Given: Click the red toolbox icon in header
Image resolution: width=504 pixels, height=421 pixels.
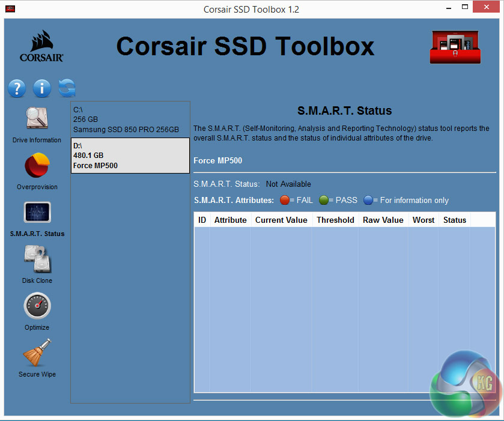Looking at the screenshot, I should pos(454,47).
